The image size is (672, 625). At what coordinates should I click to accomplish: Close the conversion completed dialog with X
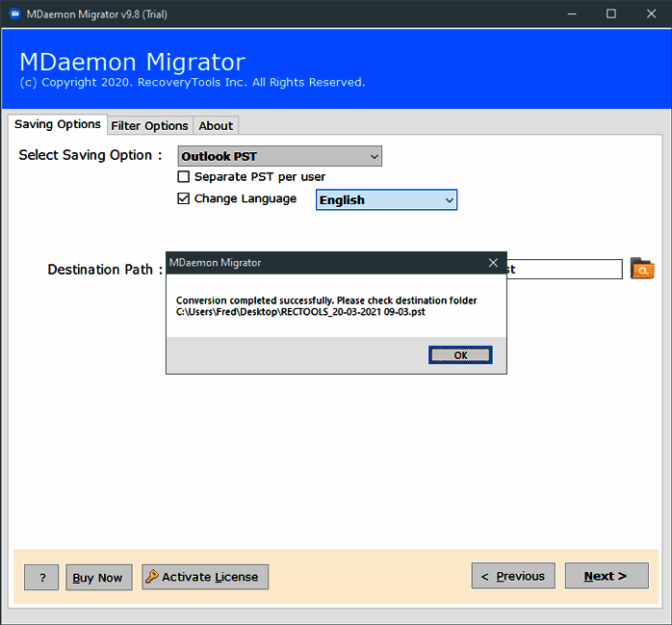tap(493, 263)
